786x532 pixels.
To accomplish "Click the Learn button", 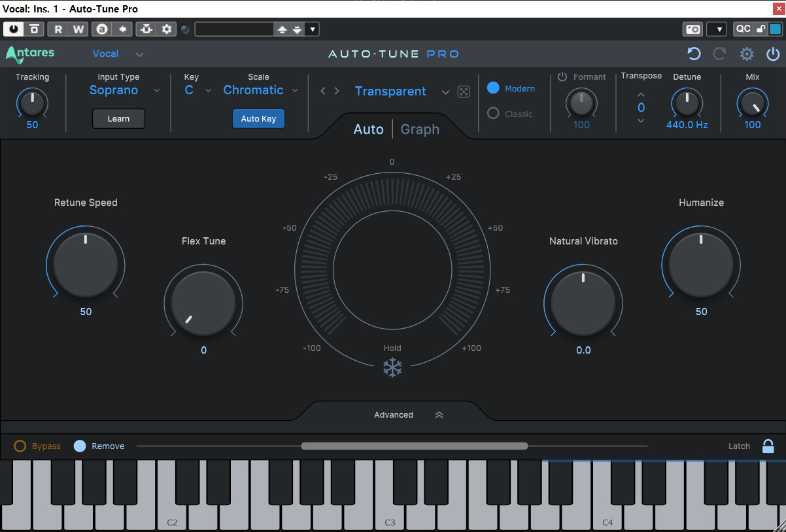I will click(x=118, y=118).
